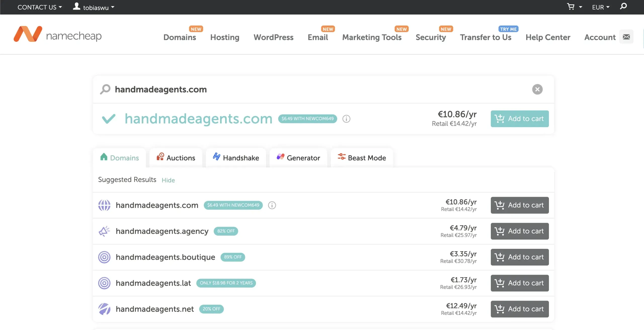The width and height of the screenshot is (644, 330).
Task: Open the Account menu
Action: point(600,37)
